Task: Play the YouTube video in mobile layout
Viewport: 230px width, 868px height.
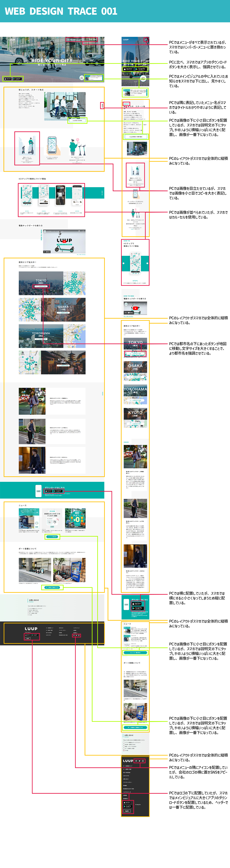Action: tap(135, 308)
